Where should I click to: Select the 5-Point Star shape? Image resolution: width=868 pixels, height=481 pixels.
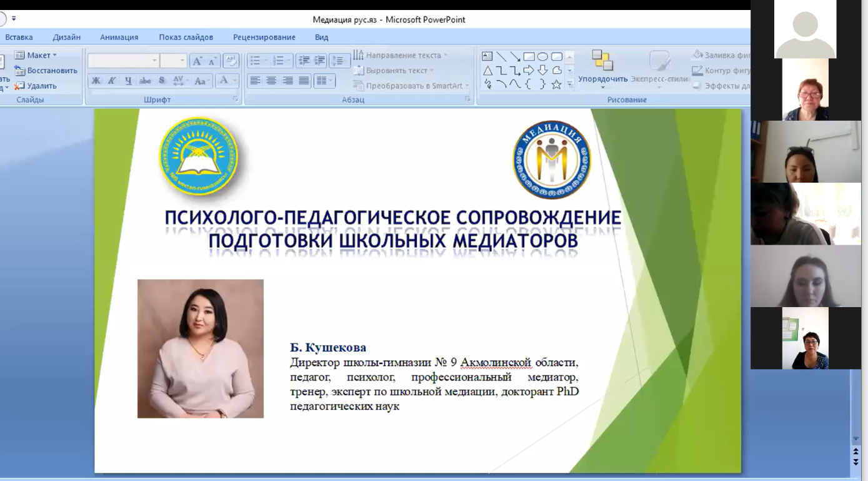pyautogui.click(x=556, y=84)
